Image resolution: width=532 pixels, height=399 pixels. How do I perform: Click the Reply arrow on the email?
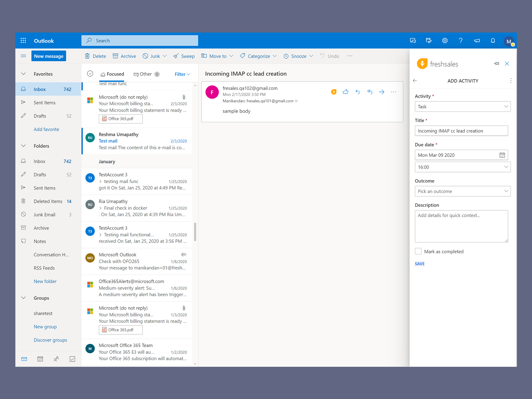[358, 92]
